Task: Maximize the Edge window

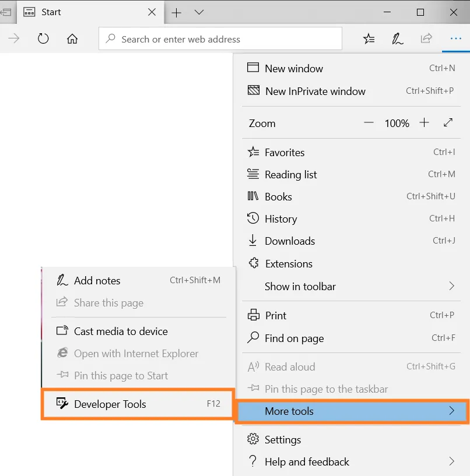Action: (x=420, y=12)
